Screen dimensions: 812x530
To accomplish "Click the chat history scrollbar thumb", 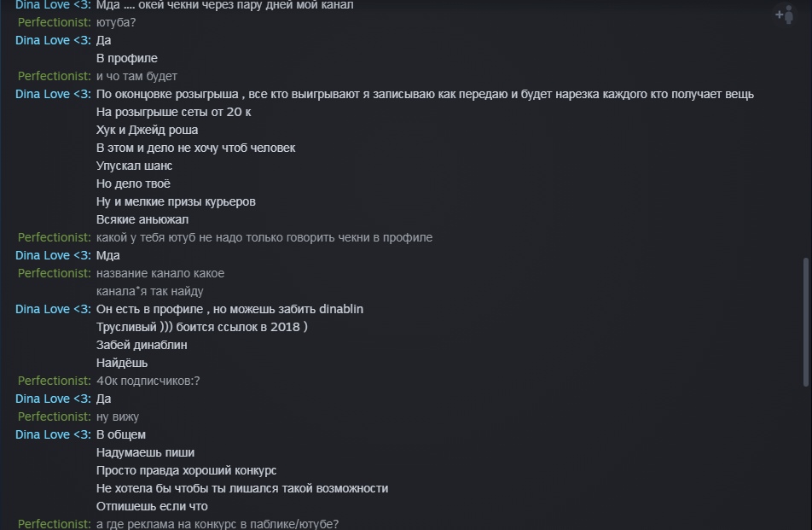I will pyautogui.click(x=806, y=323).
